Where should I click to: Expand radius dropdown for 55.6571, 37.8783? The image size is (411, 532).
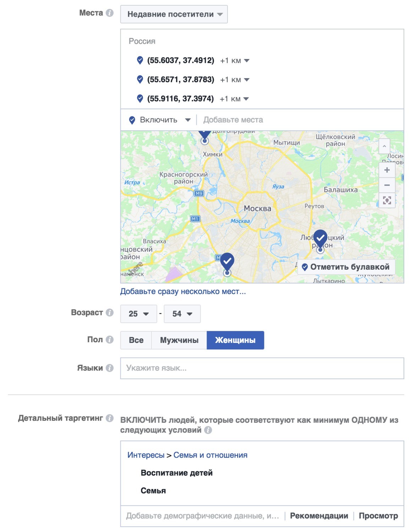point(247,80)
